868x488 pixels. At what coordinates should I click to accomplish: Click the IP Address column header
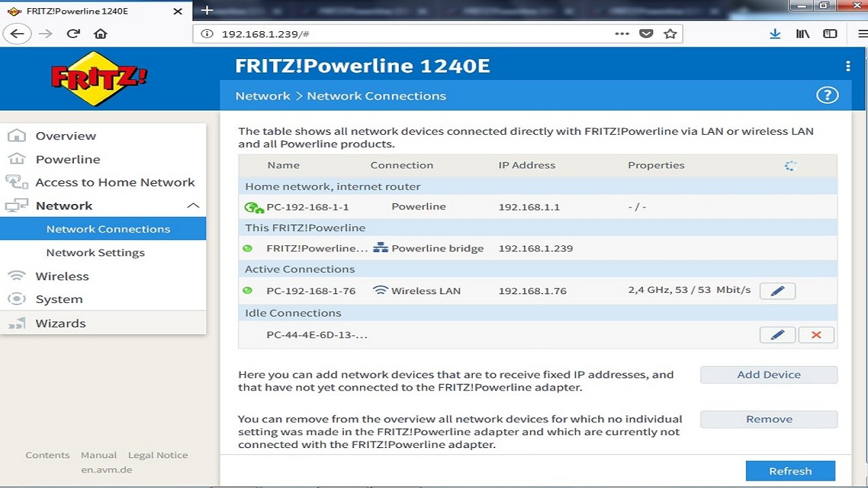coord(527,165)
